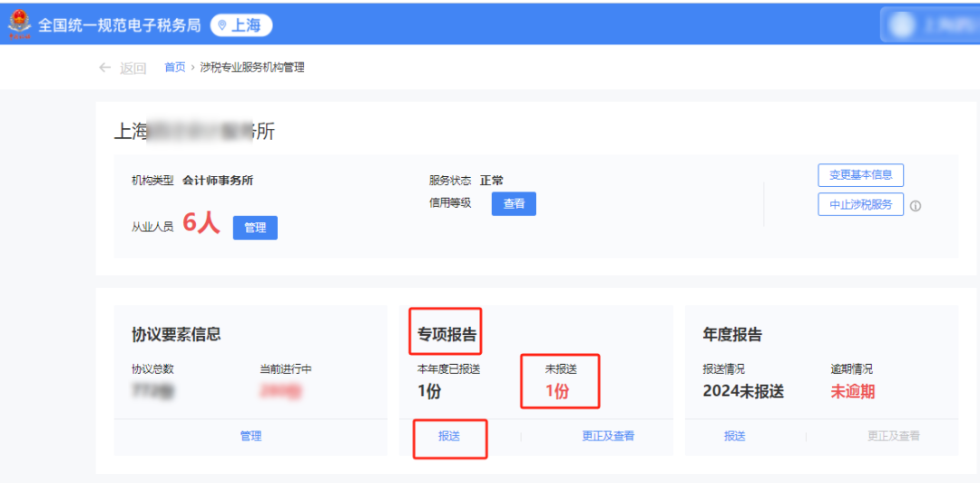Screen dimensions: 980x483
Task: Click the user account avatar at top right
Action: point(903,25)
